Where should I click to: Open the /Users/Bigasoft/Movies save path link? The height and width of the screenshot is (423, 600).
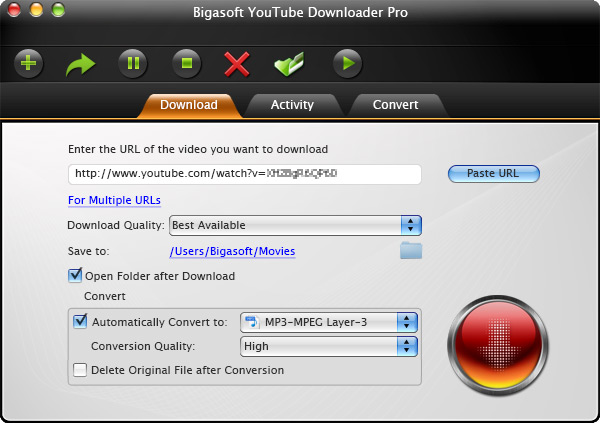[x=232, y=251]
